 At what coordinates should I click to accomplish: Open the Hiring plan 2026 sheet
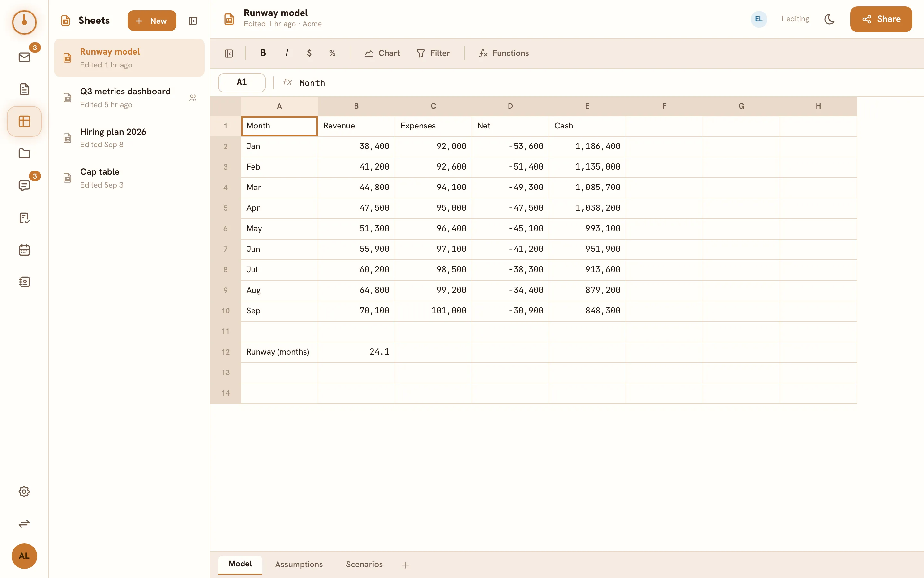(x=129, y=138)
